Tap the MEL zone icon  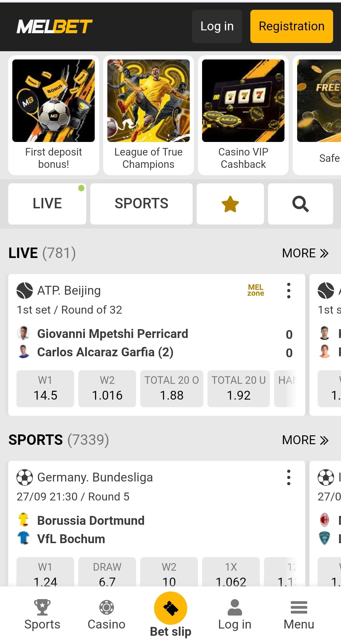(x=255, y=290)
